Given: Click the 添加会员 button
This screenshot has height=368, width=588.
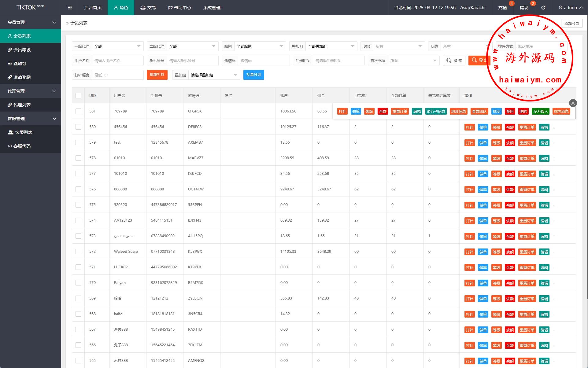Looking at the screenshot, I should [571, 23].
